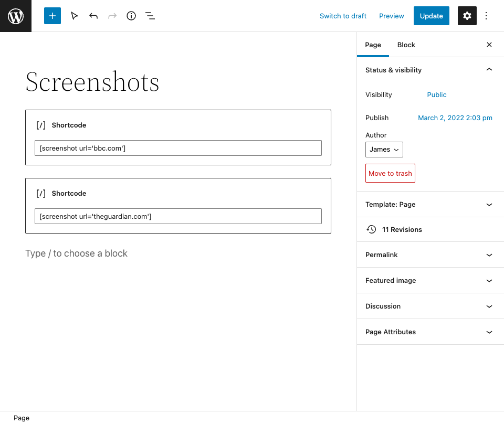Collapse the Status & visibility panel

489,69
